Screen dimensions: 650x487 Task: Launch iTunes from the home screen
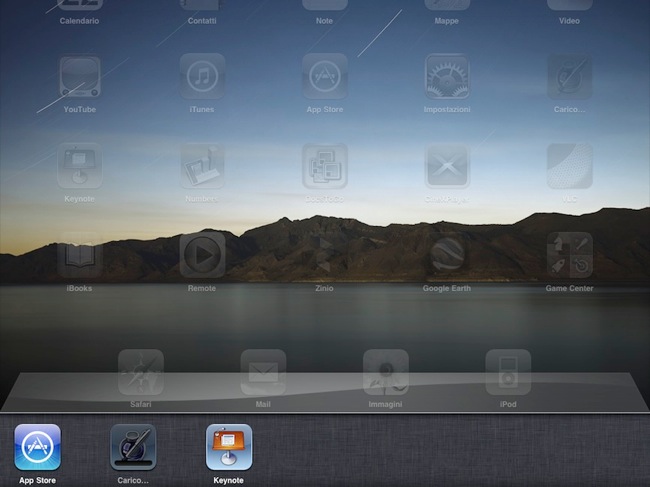point(202,77)
